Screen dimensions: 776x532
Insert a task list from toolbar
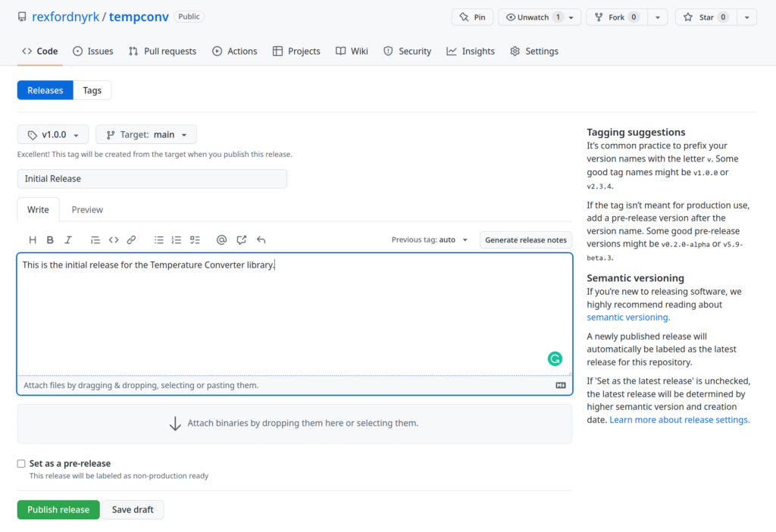click(195, 239)
